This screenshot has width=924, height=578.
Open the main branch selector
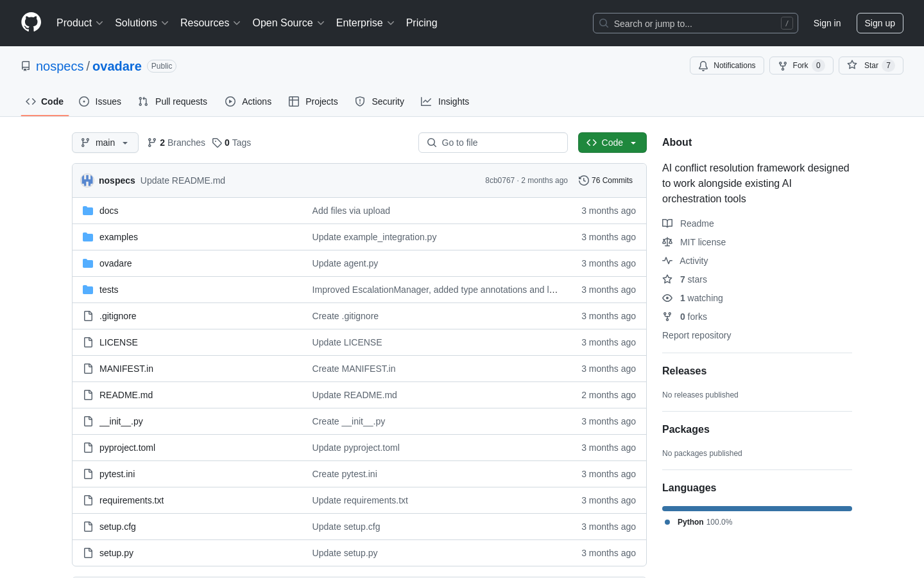(105, 143)
